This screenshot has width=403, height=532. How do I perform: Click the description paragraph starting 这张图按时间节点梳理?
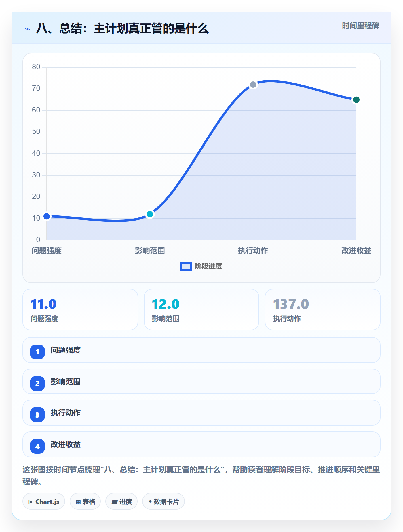tap(201, 476)
